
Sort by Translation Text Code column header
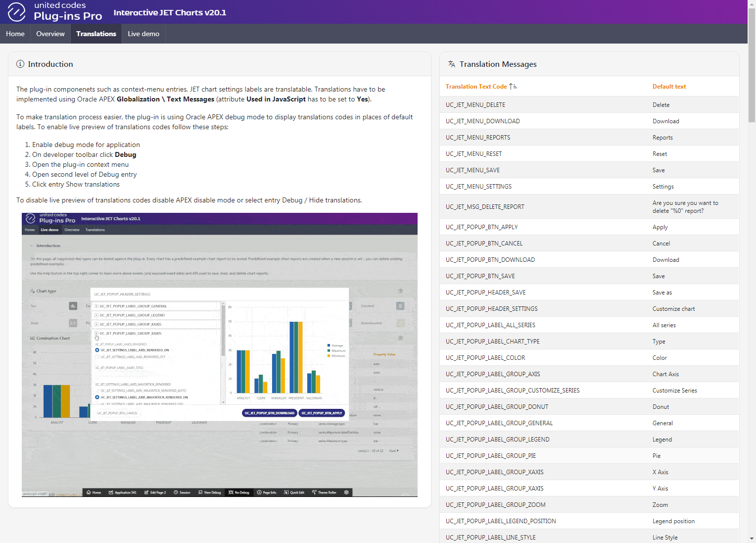click(x=476, y=86)
